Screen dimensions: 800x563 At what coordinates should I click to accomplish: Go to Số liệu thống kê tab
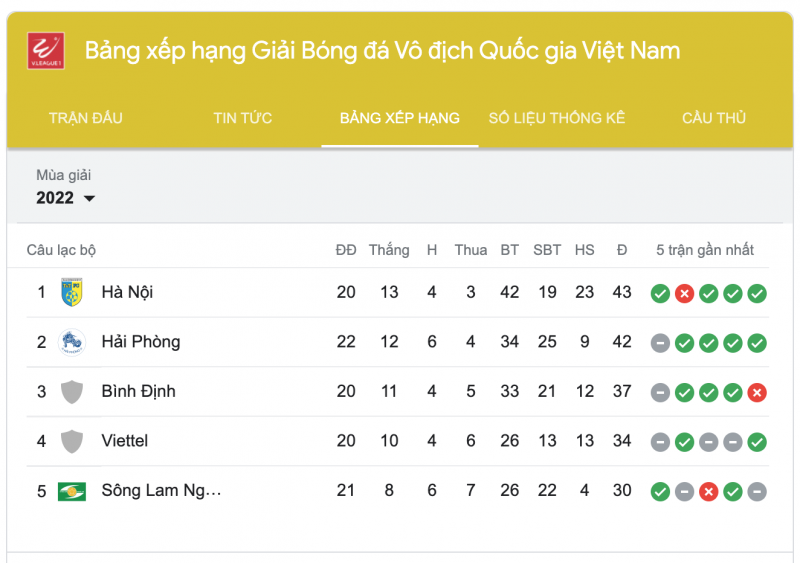coord(557,118)
